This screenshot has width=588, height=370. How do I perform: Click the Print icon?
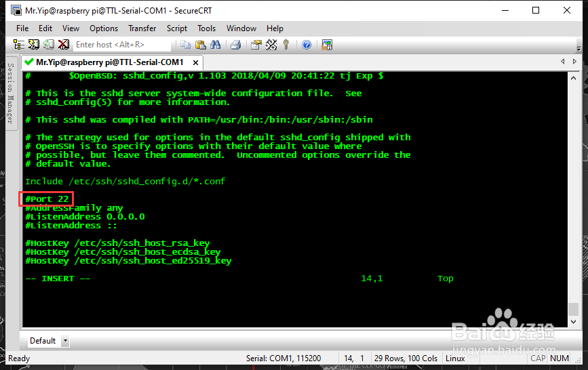pyautogui.click(x=236, y=45)
